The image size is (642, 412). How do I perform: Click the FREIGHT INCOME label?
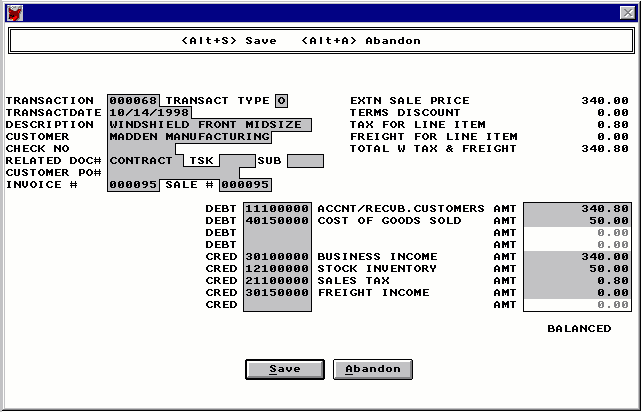[373, 293]
